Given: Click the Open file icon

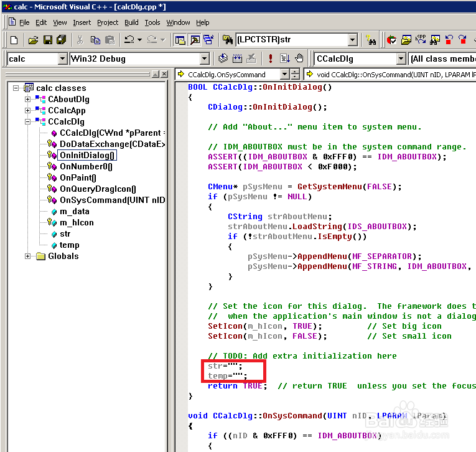Looking at the screenshot, I should coord(33,40).
